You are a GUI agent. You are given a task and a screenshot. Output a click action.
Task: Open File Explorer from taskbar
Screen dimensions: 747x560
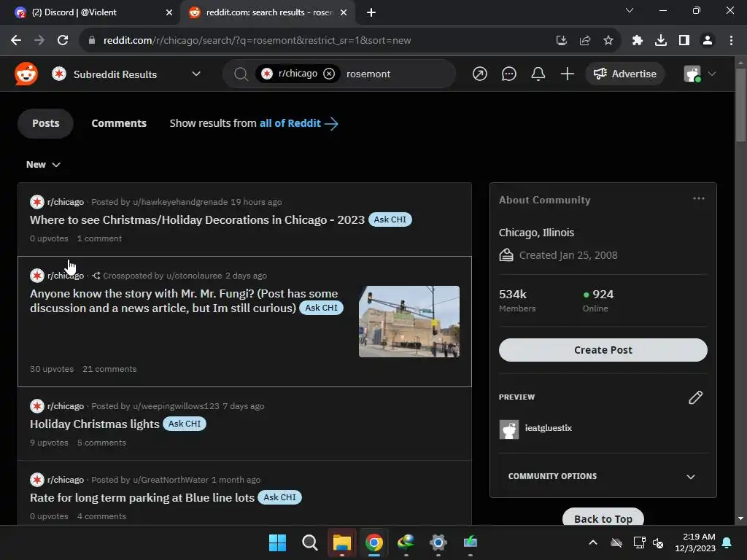pyautogui.click(x=341, y=542)
